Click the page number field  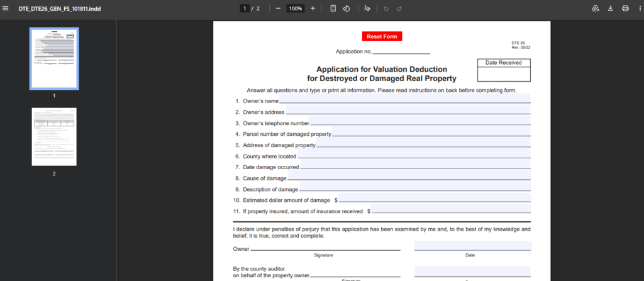tap(244, 8)
